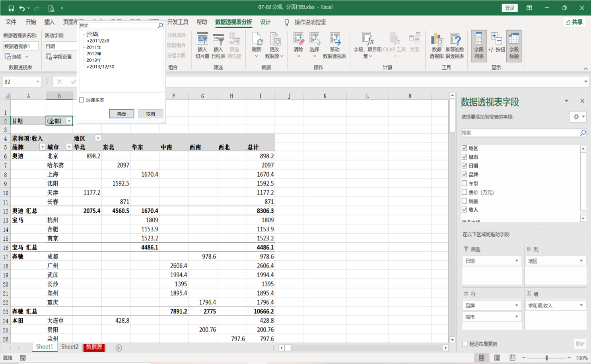Switch to Page Layout view icon
Image resolution: width=591 pixels, height=364 pixels.
(x=497, y=358)
